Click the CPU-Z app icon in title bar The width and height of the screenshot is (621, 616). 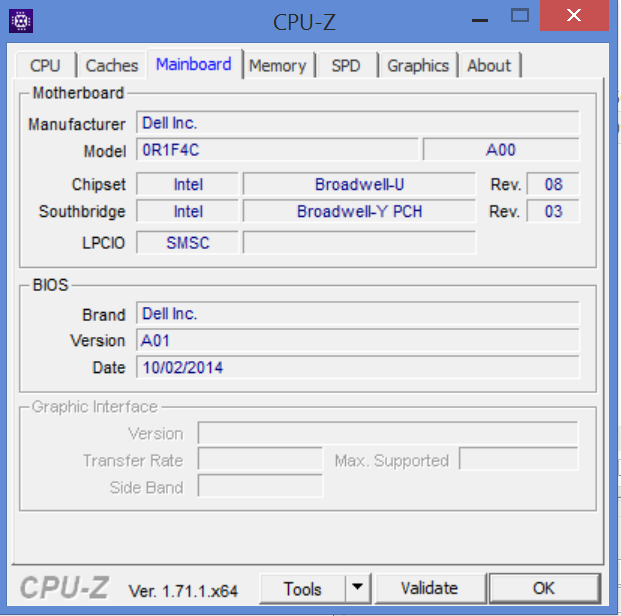click(x=21, y=21)
